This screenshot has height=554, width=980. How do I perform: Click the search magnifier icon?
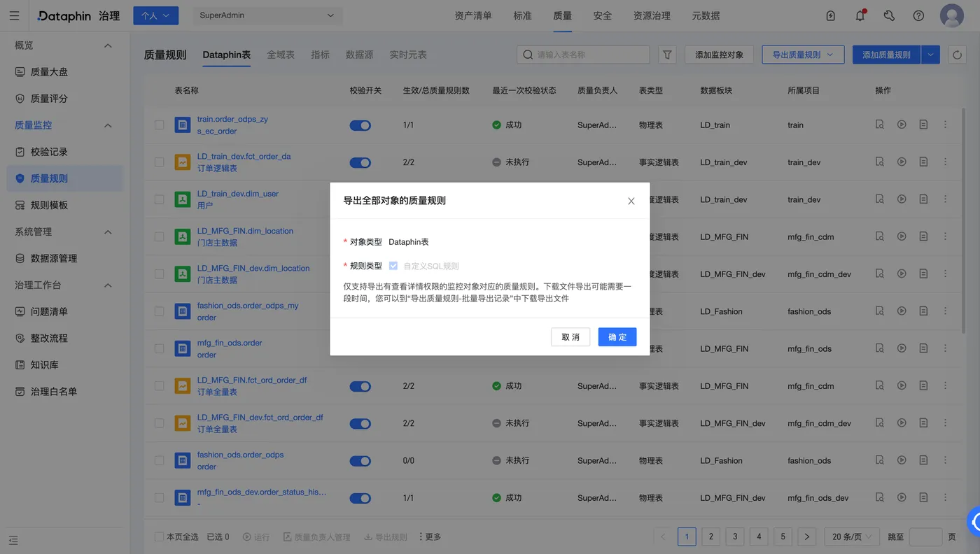click(x=528, y=55)
